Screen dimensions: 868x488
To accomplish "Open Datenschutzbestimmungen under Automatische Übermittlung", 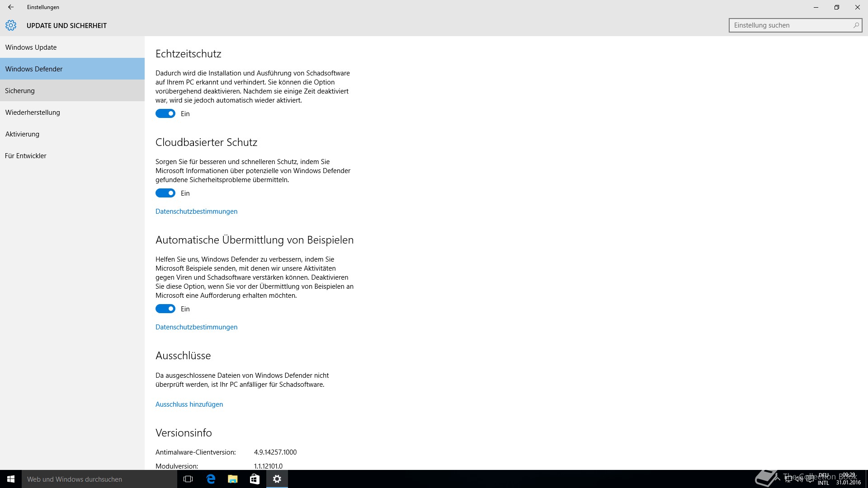I will [196, 327].
